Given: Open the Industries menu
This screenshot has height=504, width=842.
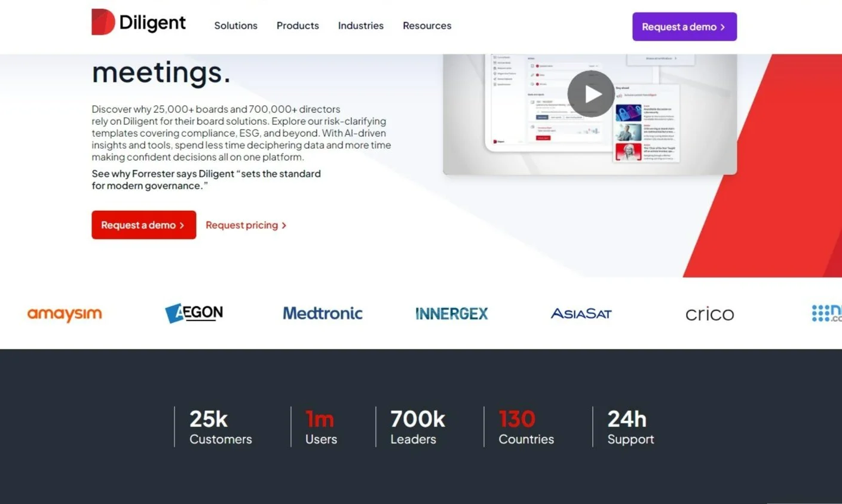Looking at the screenshot, I should pos(361,26).
